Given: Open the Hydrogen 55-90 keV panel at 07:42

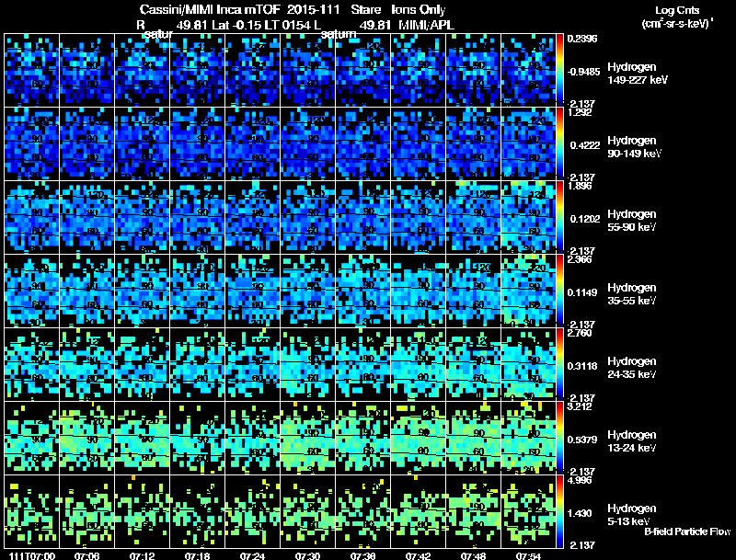Looking at the screenshot, I should 418,217.
